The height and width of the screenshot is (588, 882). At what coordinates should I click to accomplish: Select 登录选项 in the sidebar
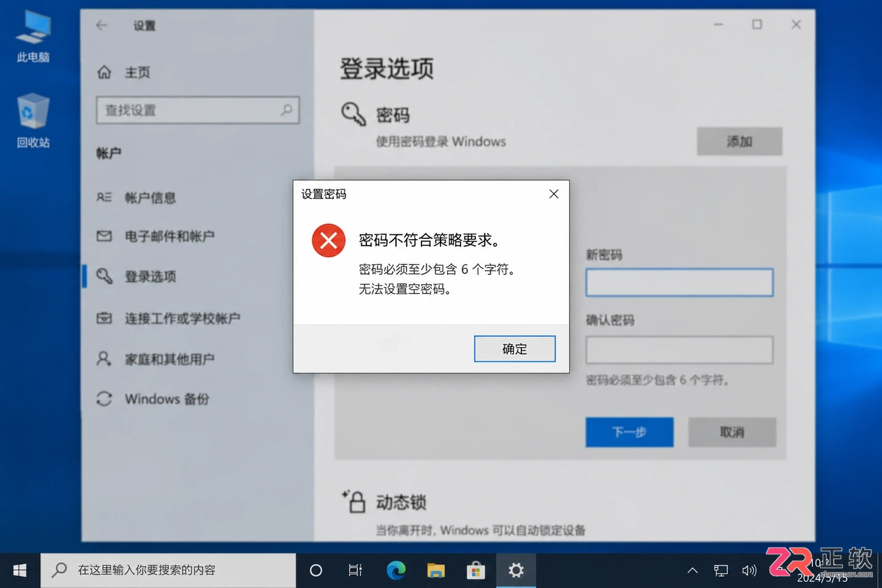(150, 276)
